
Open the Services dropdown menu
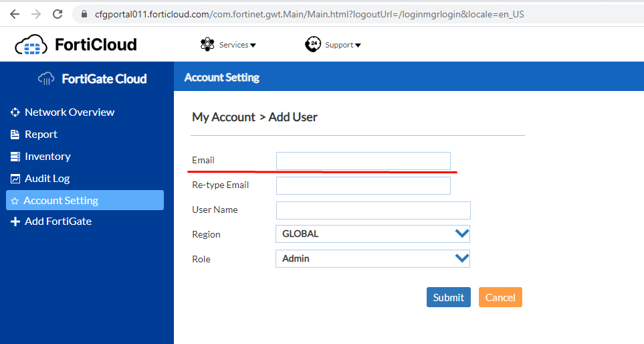(237, 45)
